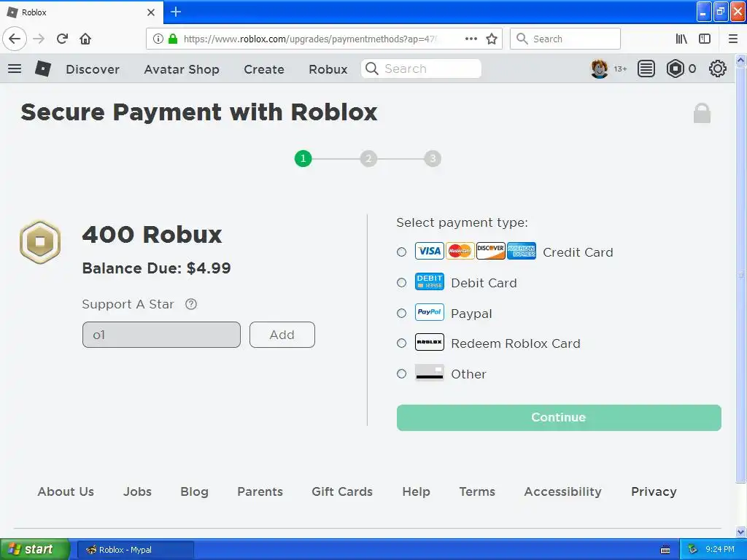Open the browser library icon
The height and width of the screenshot is (560, 747).
point(681,39)
